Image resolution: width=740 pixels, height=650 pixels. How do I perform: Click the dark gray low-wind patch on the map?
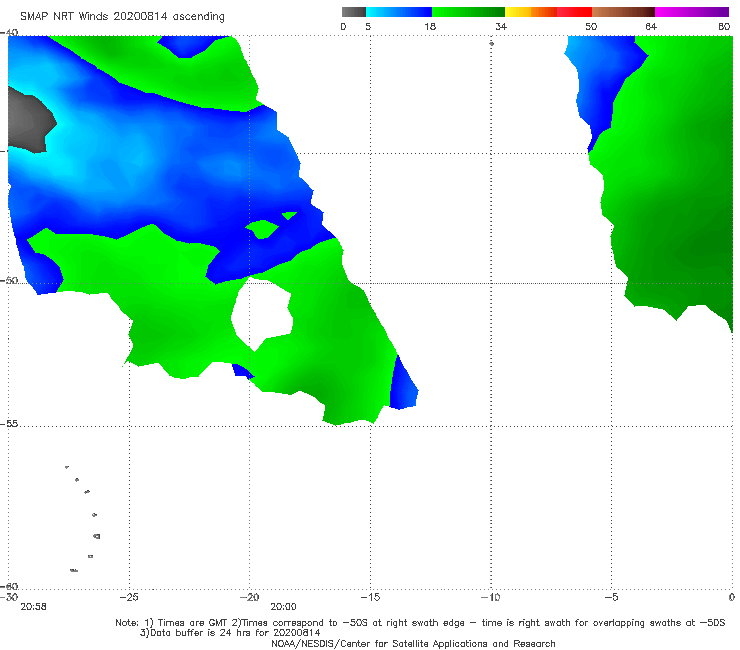pyautogui.click(x=29, y=122)
